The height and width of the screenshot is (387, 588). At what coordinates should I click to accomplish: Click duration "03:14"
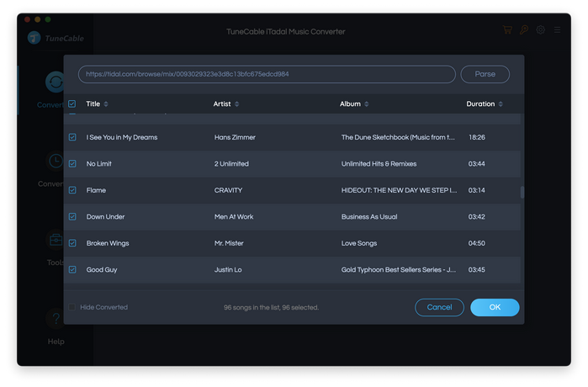tap(477, 190)
